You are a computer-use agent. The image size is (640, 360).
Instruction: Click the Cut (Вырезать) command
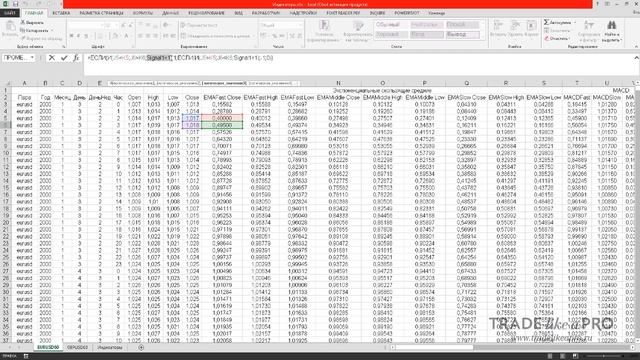pos(32,23)
